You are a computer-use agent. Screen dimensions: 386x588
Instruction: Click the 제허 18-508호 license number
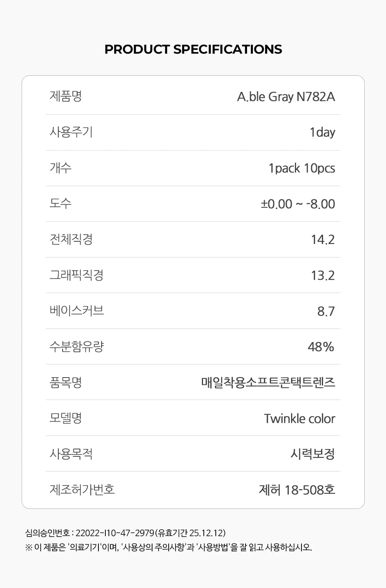[x=296, y=490]
